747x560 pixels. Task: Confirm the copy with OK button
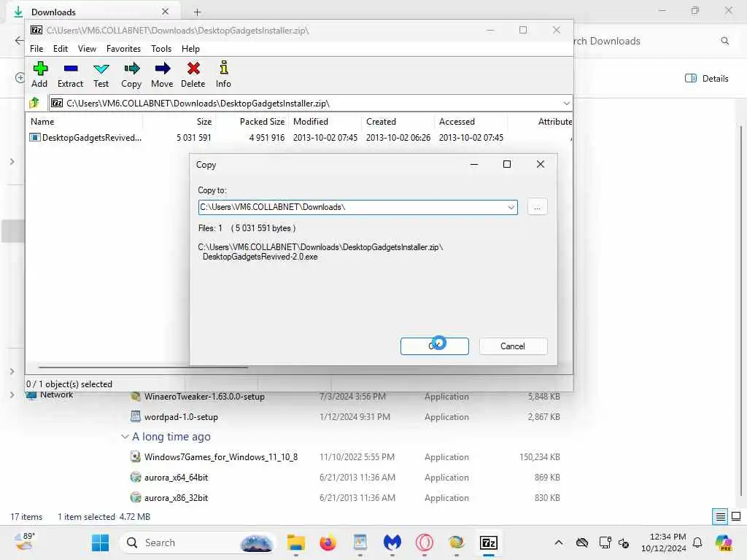pos(435,346)
